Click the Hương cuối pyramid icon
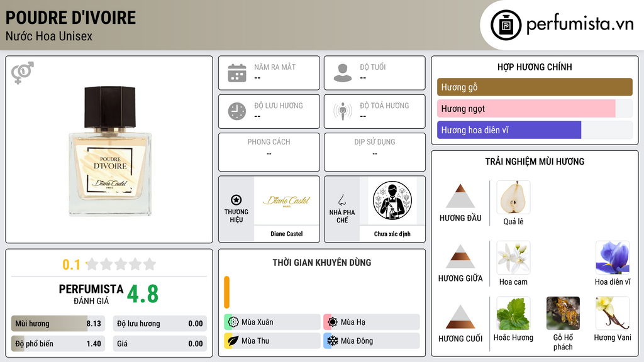 460,317
